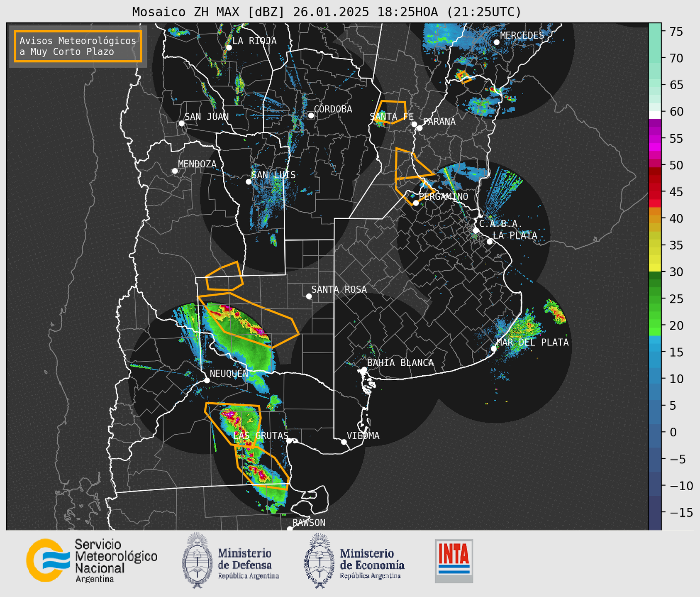Click the white 60 dBZ swatch on scale

click(x=655, y=115)
